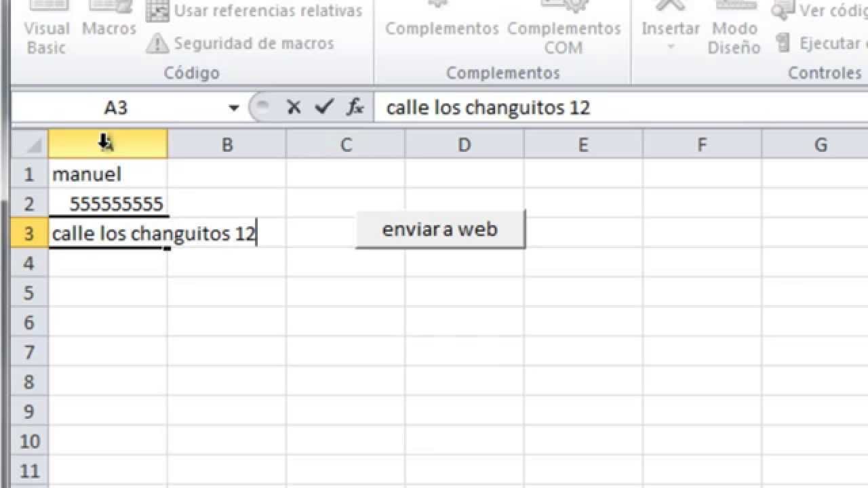
Task: Click the Cancel entry X icon
Action: coord(294,107)
